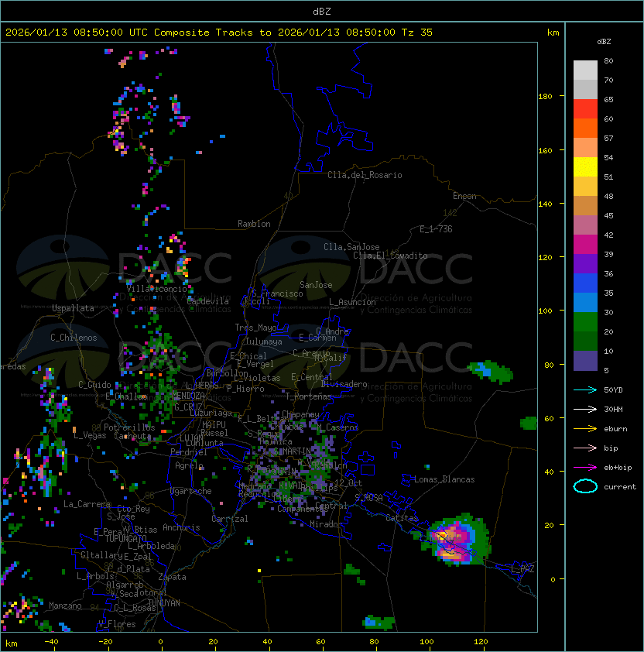Click the magenta eb+bip arrow legend icon
The image size is (644, 652).
[x=585, y=468]
